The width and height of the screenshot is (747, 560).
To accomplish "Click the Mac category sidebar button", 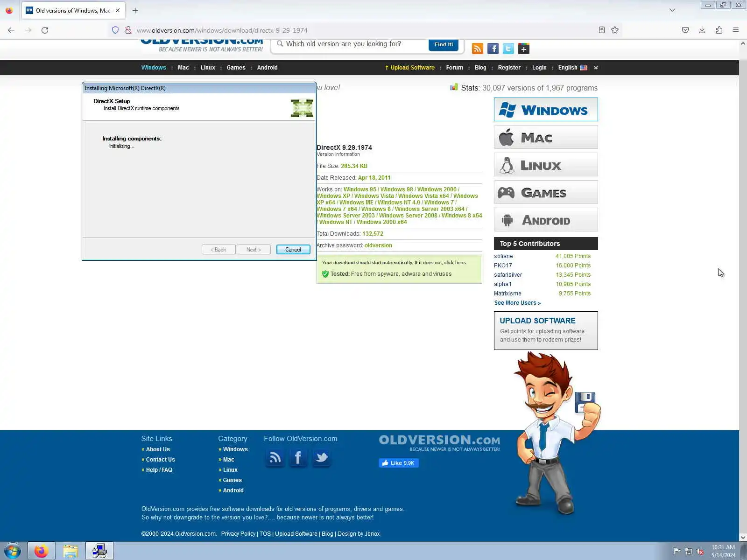I will 546,137.
